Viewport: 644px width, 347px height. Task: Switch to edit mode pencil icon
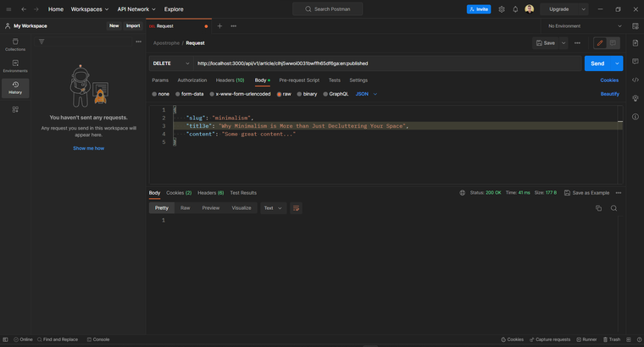click(x=600, y=43)
